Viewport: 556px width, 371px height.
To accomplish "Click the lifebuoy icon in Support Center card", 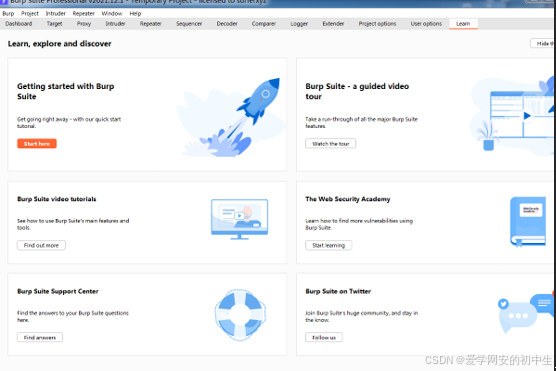I will point(240,315).
